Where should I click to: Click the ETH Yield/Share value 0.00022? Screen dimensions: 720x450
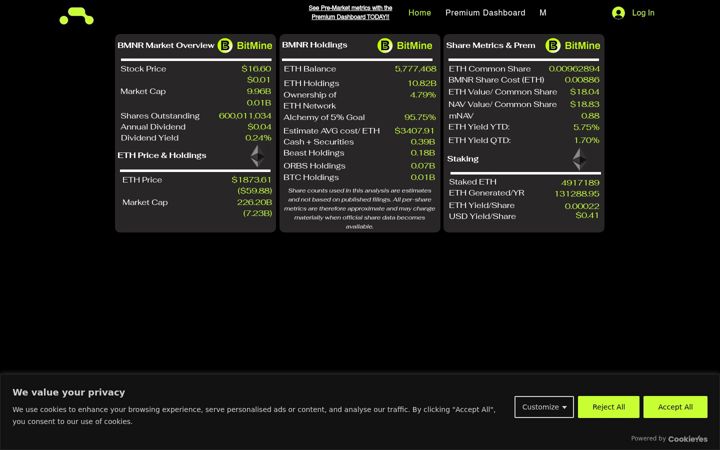582,206
